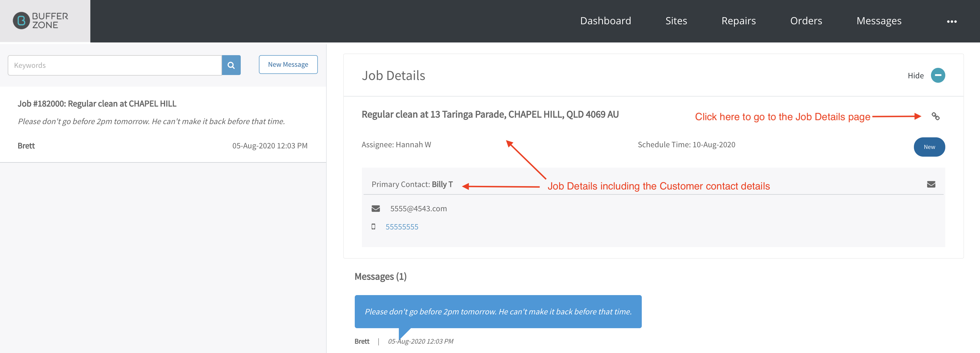Click the New Message button

(288, 65)
